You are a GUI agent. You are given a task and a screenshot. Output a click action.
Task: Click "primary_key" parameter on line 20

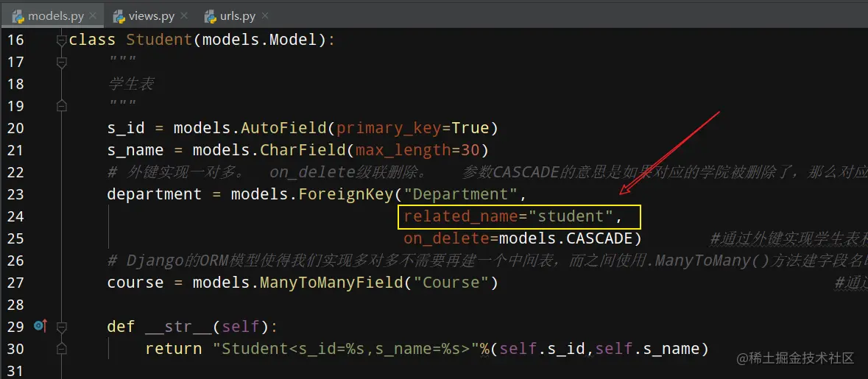coord(389,128)
